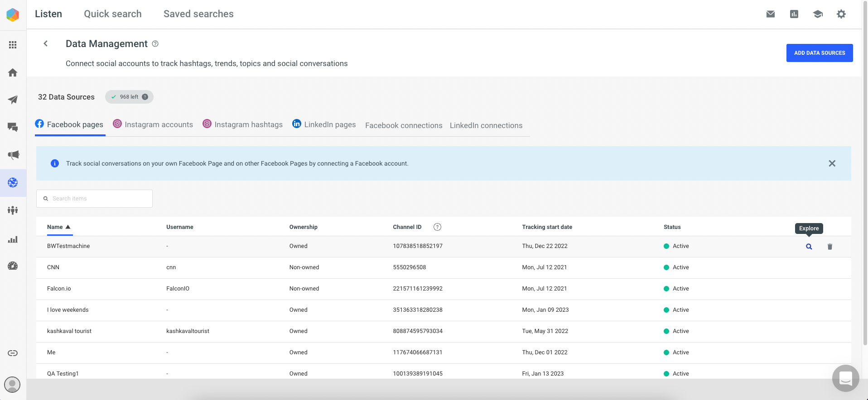The height and width of the screenshot is (400, 868).
Task: Open user profile avatar
Action: (x=12, y=385)
